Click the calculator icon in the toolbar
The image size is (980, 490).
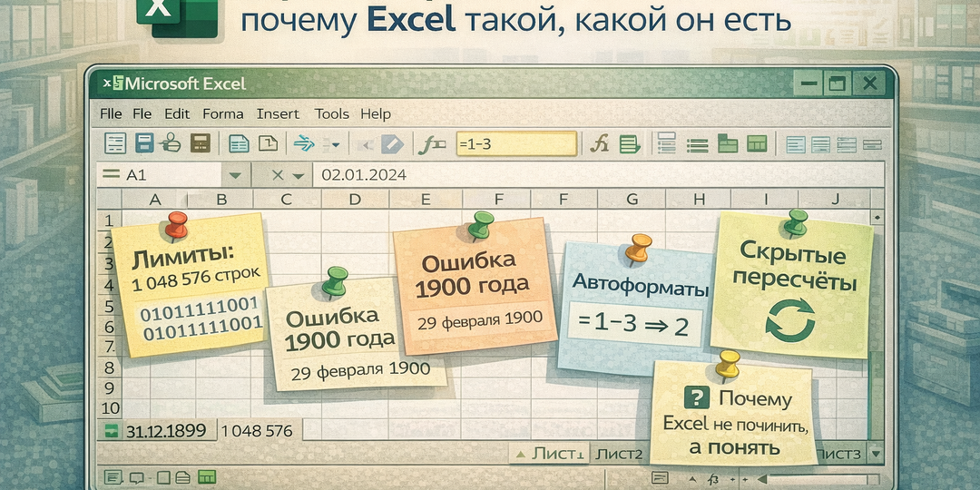click(200, 143)
